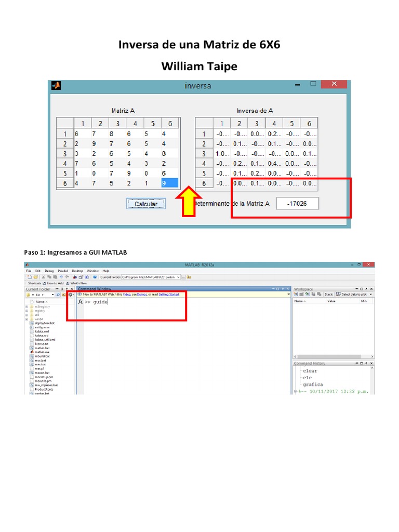Open the Edit menu in MATLAB
This screenshot has height=532, width=399.
click(x=37, y=271)
